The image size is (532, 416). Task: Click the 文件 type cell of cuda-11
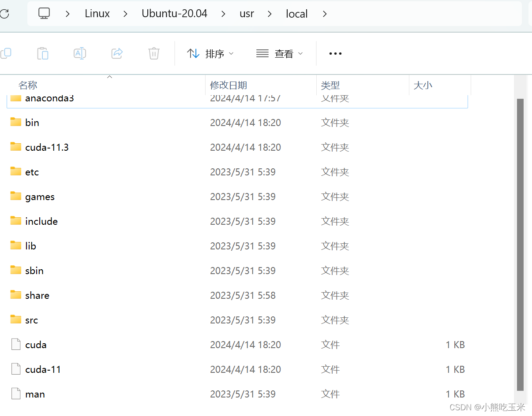(330, 369)
